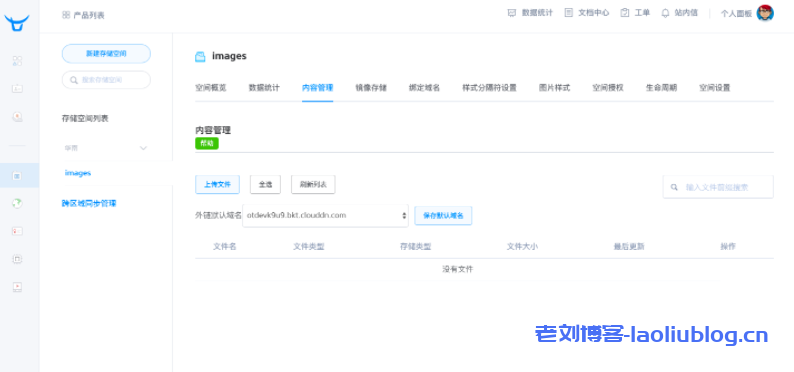The image size is (794, 372).
Task: Select the images bucket in the list
Action: coord(78,173)
